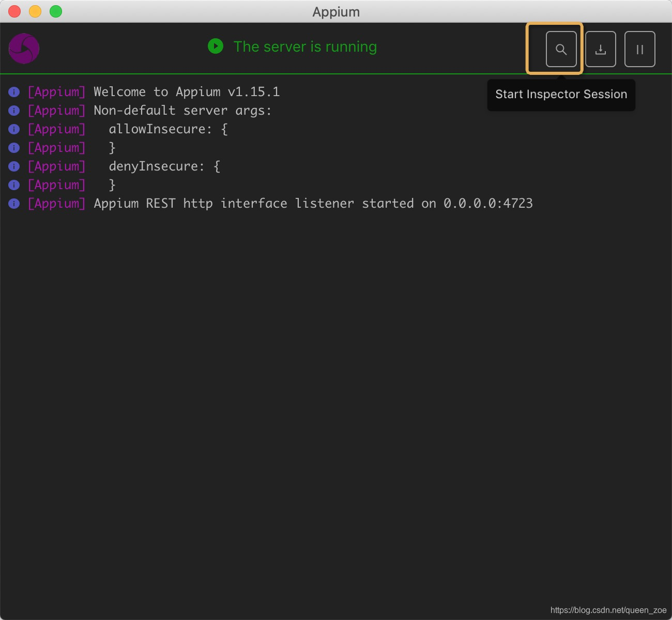
Task: Select the 'Non-default server args:' log line
Action: [x=182, y=111]
